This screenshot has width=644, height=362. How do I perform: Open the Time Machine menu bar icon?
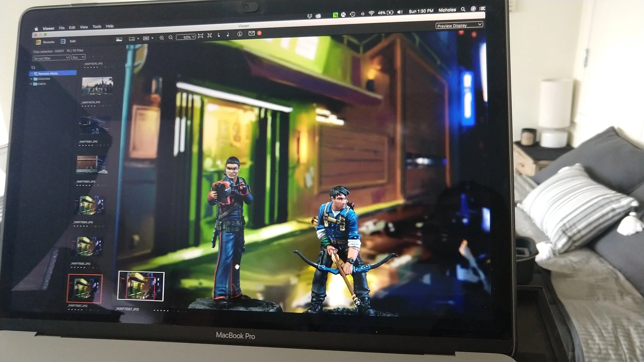(x=352, y=14)
